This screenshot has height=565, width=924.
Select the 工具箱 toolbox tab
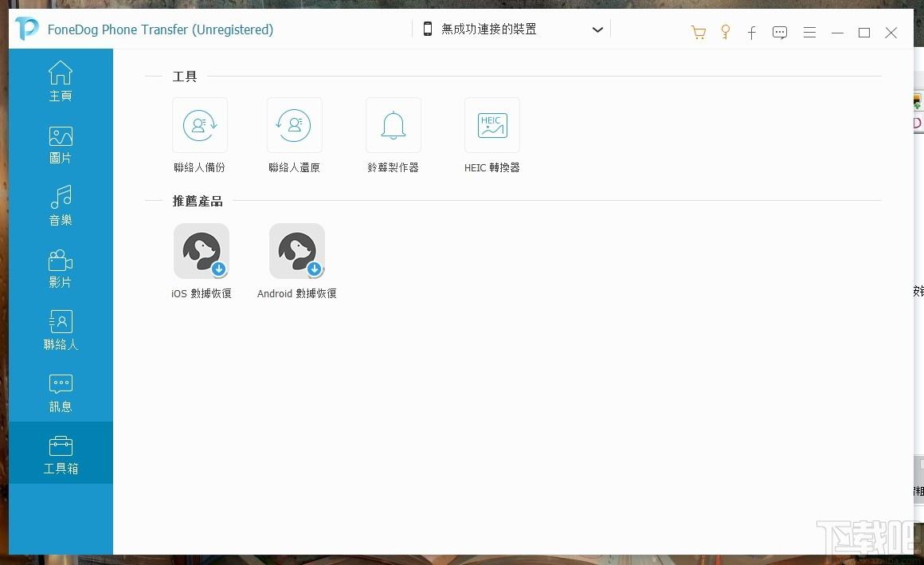pyautogui.click(x=61, y=453)
